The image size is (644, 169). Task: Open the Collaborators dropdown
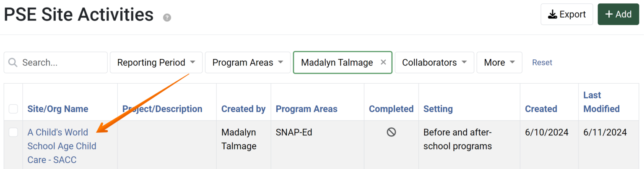click(434, 63)
